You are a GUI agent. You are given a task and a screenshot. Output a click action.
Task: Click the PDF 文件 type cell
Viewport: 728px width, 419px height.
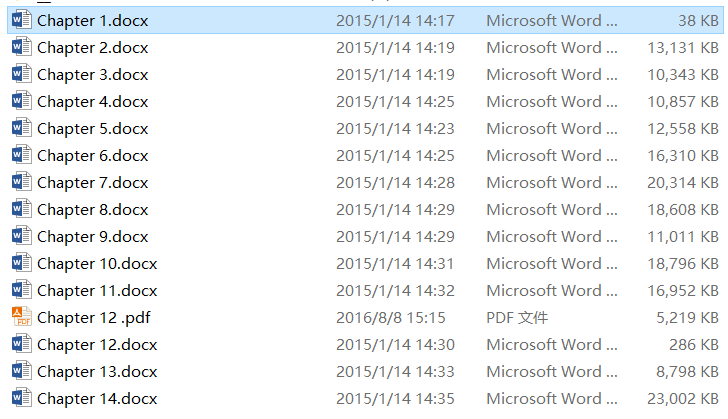(517, 318)
